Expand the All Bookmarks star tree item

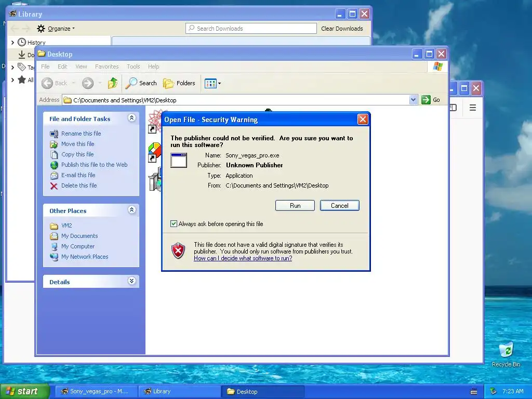[12, 80]
